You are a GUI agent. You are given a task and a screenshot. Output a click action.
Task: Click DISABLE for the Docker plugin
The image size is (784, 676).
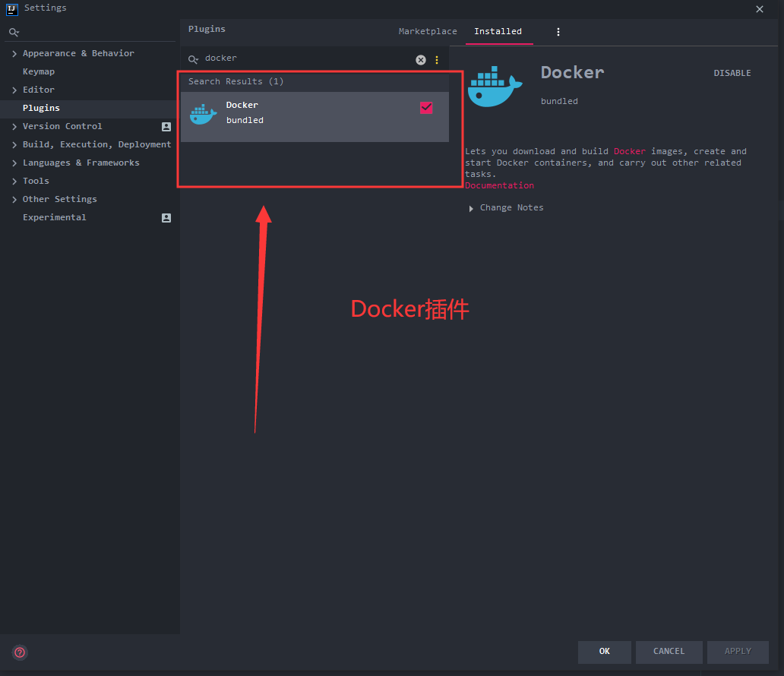click(732, 73)
